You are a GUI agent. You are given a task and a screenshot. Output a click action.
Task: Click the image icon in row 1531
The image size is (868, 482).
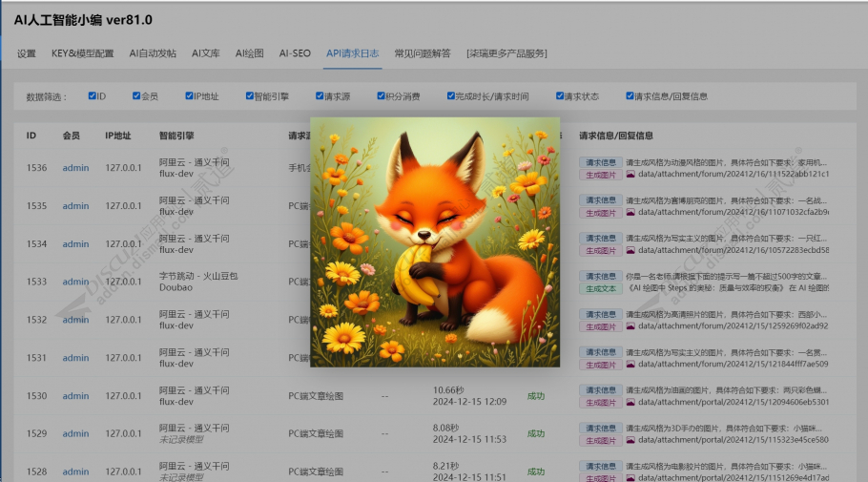point(630,364)
